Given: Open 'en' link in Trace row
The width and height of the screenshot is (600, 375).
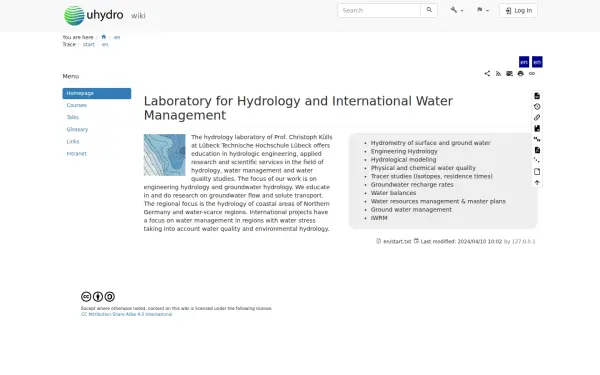Looking at the screenshot, I should [105, 44].
